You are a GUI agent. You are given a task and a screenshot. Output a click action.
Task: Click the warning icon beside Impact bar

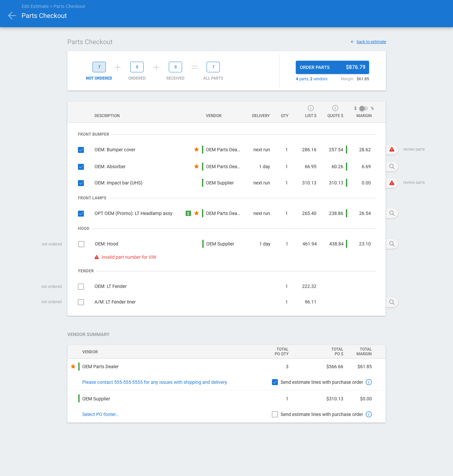point(392,183)
